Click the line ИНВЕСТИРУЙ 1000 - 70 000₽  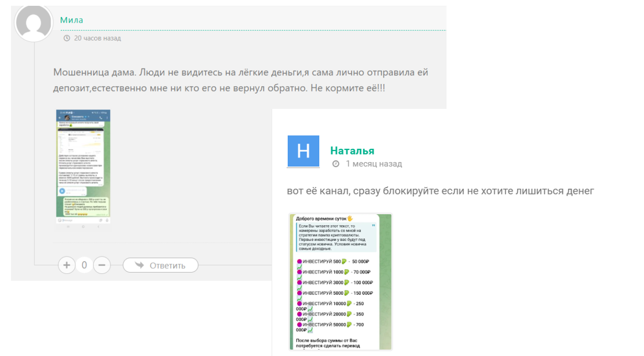334,272
